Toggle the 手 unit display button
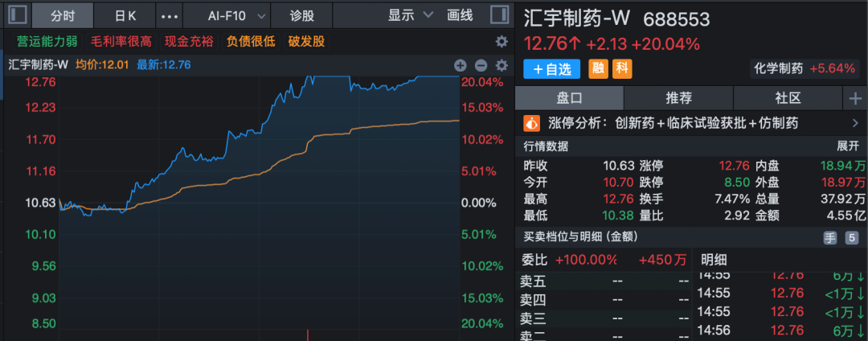 [829, 237]
